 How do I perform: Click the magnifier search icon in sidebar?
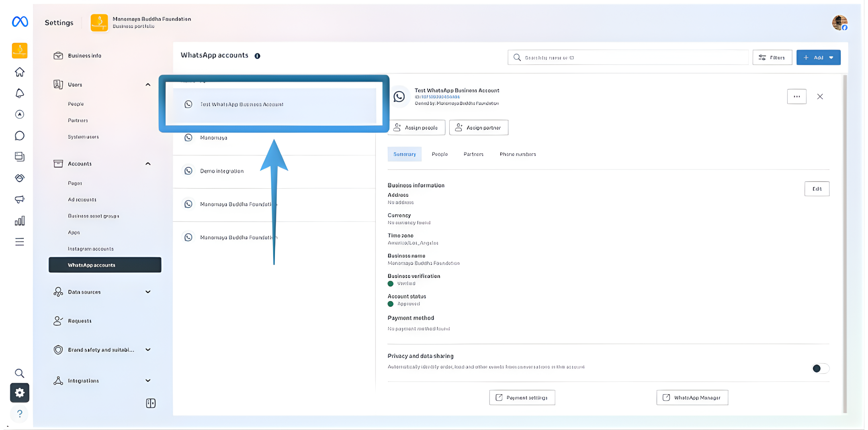point(19,373)
